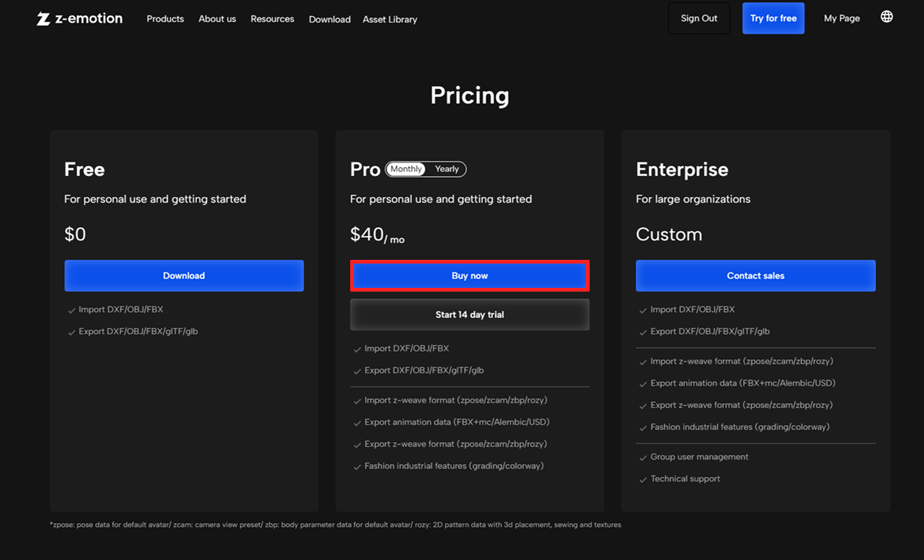Click the Pricing page heading
Image resolution: width=924 pixels, height=560 pixels.
(470, 96)
